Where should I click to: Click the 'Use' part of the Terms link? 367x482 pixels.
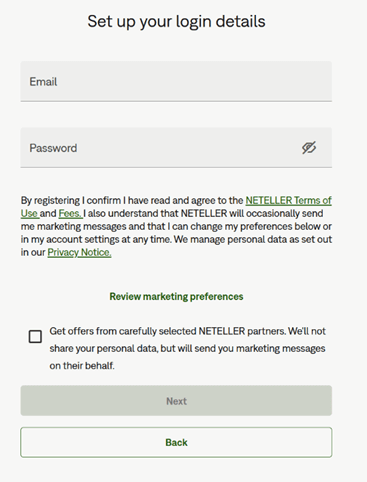(x=30, y=213)
